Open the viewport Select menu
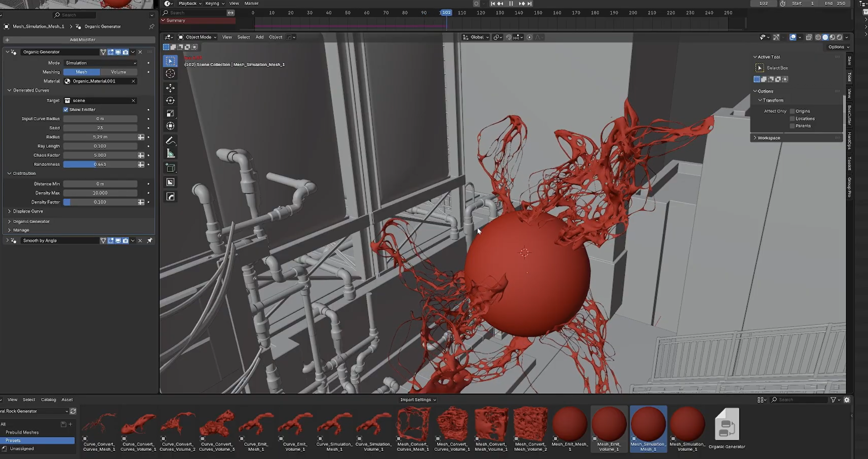This screenshot has width=868, height=459. (243, 37)
